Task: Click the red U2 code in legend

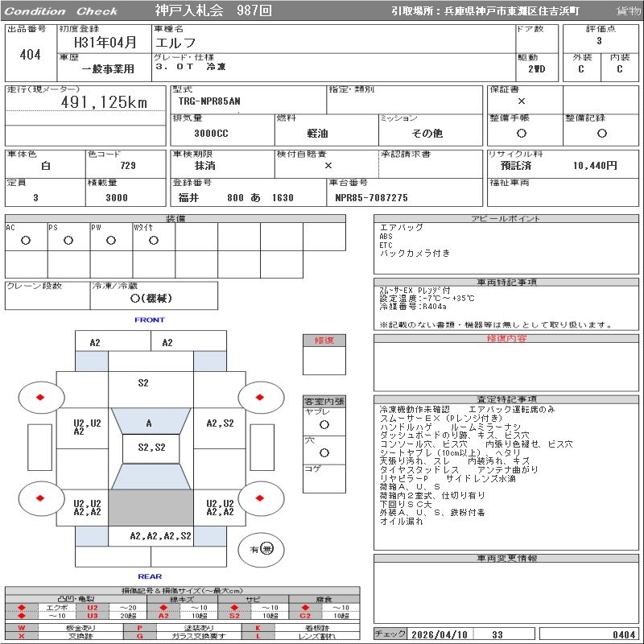Action: coord(92,608)
